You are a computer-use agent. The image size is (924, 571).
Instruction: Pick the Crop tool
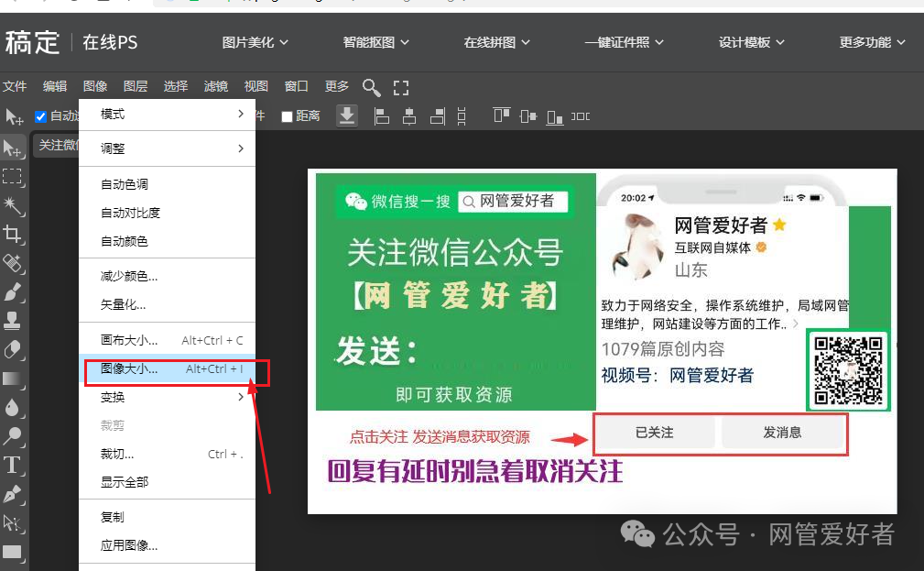(13, 234)
